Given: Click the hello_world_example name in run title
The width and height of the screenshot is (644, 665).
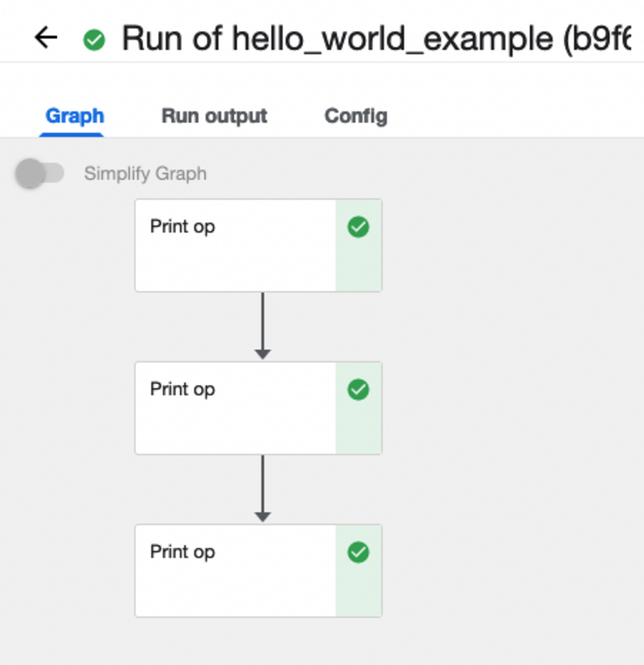Looking at the screenshot, I should [x=392, y=39].
